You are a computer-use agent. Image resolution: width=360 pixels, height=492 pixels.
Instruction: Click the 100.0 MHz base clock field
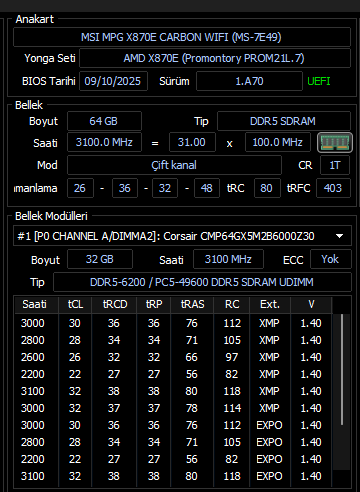click(x=278, y=142)
